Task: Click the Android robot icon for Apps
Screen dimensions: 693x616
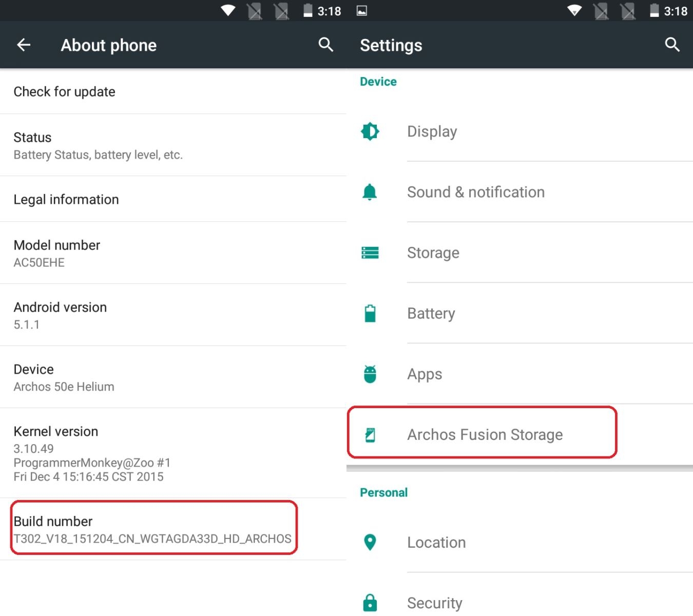Action: (x=370, y=374)
